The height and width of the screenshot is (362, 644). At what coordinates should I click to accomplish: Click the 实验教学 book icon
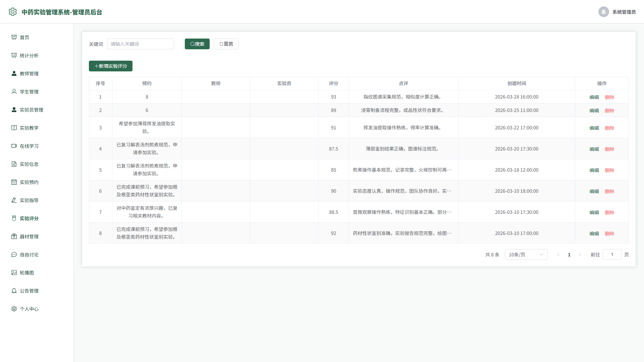tap(14, 128)
